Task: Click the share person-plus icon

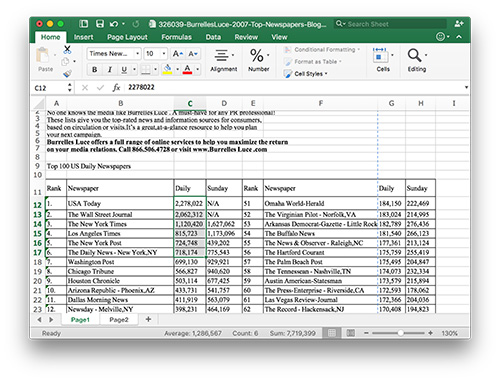Action: coord(459,24)
